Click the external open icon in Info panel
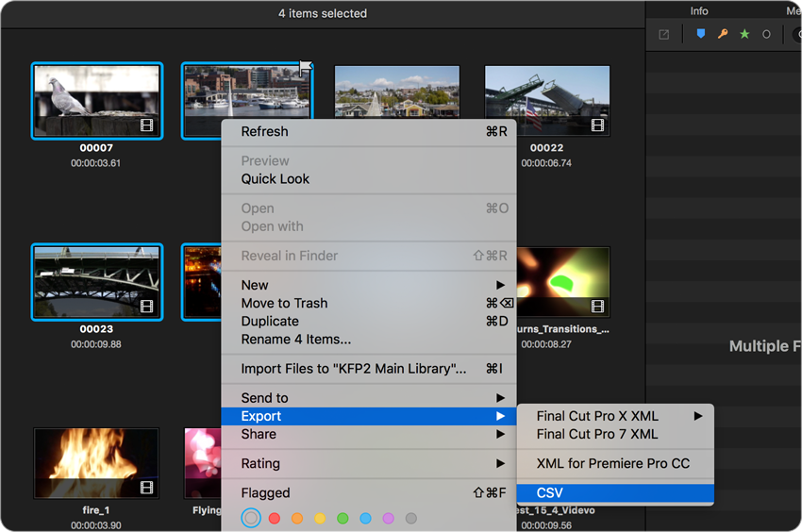Viewport: 802px width, 532px height. pos(664,34)
